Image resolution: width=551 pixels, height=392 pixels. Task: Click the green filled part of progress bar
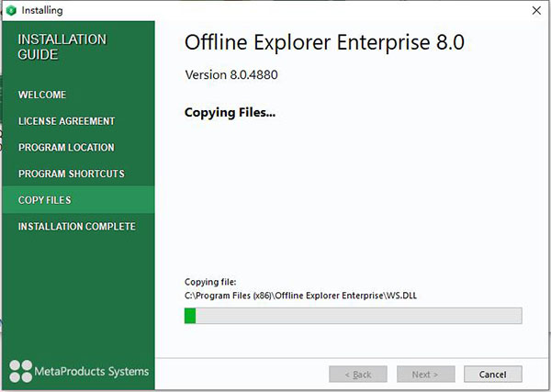[190, 316]
